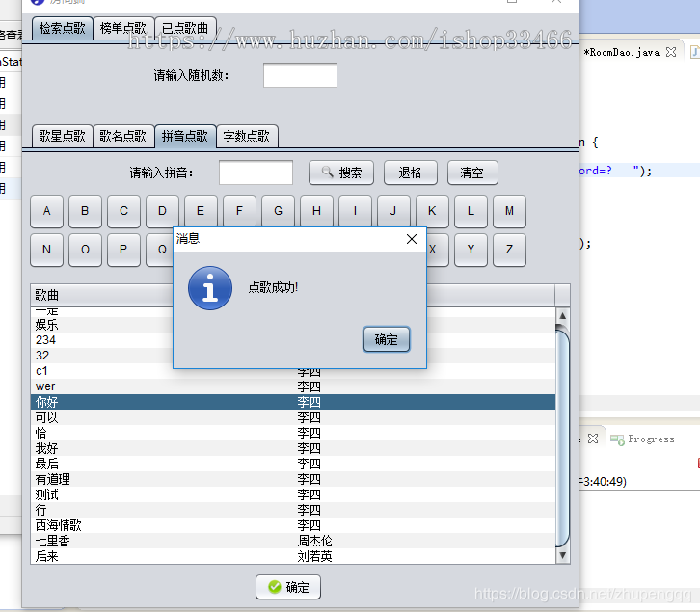Click letter key I
The width and height of the screenshot is (700, 612).
(x=355, y=211)
